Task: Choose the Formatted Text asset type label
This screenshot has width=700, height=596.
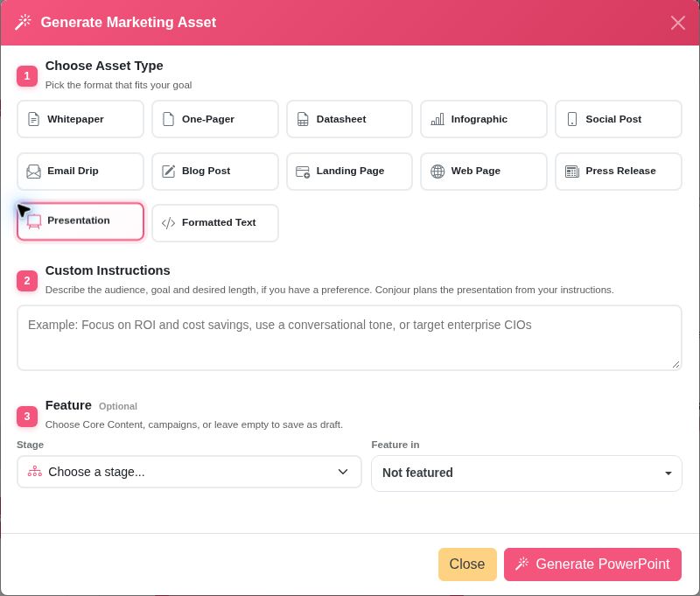Action: 219,222
